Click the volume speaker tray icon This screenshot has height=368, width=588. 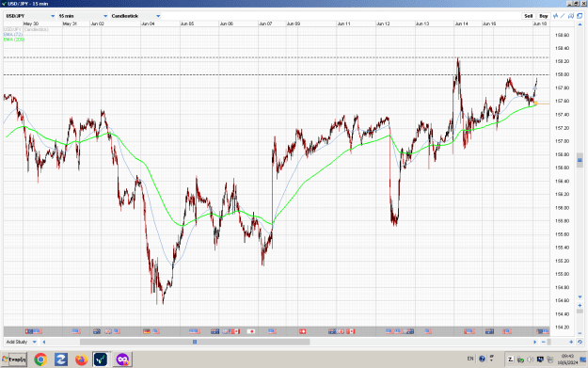(531, 360)
